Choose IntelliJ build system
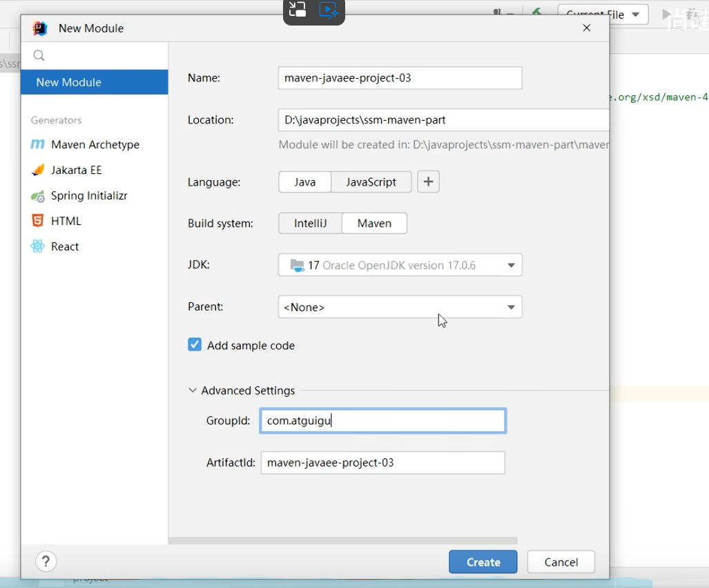 click(x=310, y=224)
